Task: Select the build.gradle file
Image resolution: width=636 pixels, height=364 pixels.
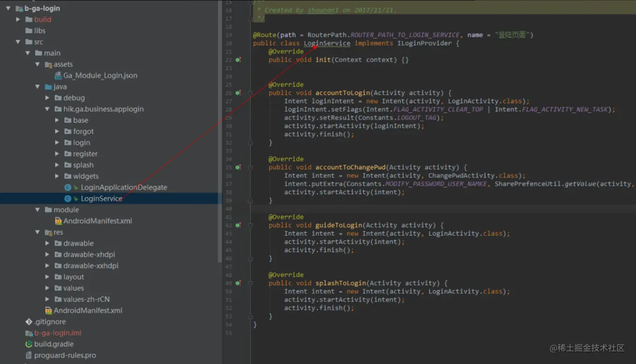Action: click(54, 344)
